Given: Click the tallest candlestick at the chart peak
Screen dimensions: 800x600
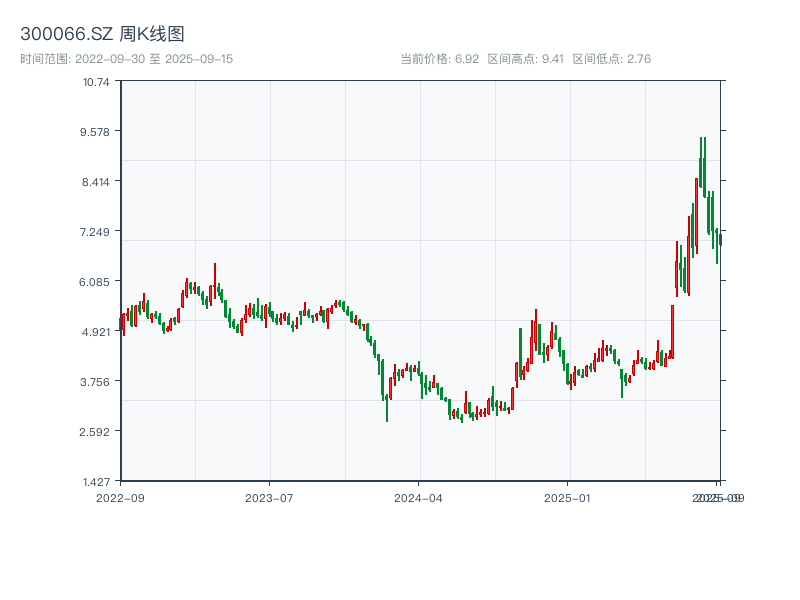Looking at the screenshot, I should pos(703,165).
